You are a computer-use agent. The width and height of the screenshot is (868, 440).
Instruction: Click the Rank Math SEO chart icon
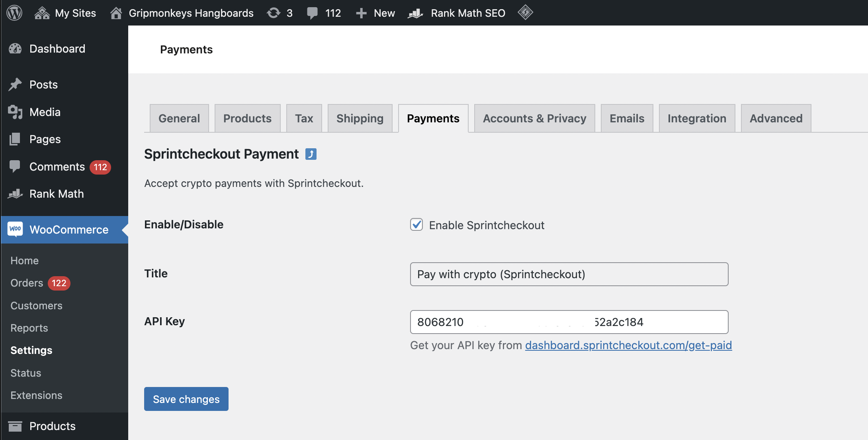pos(415,14)
